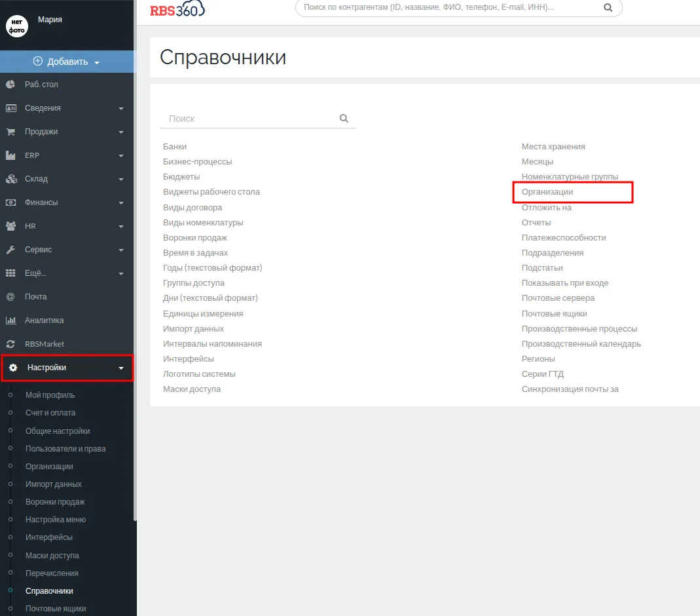This screenshot has width=700, height=616.
Task: Click the people icon next to HR
Action: 10,226
